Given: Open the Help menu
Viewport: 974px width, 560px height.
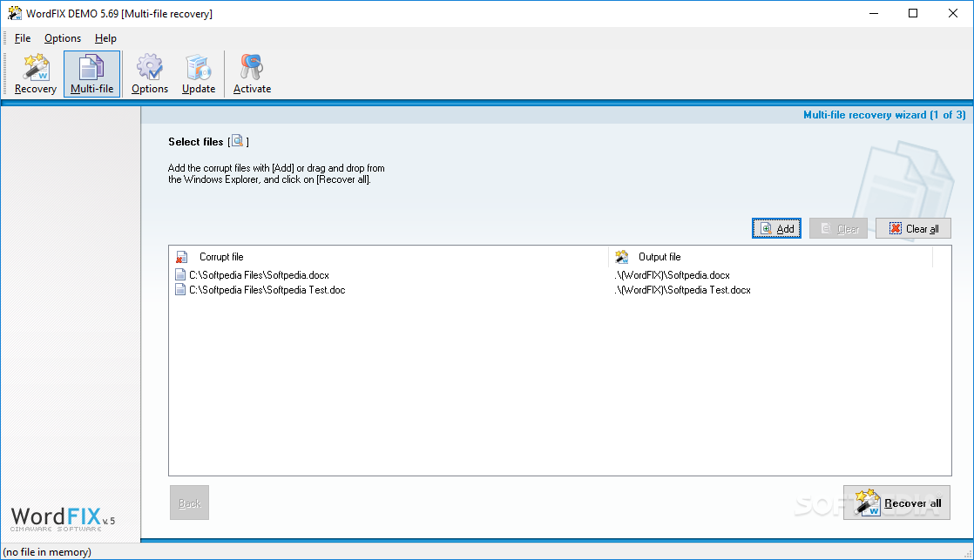Looking at the screenshot, I should pyautogui.click(x=105, y=37).
